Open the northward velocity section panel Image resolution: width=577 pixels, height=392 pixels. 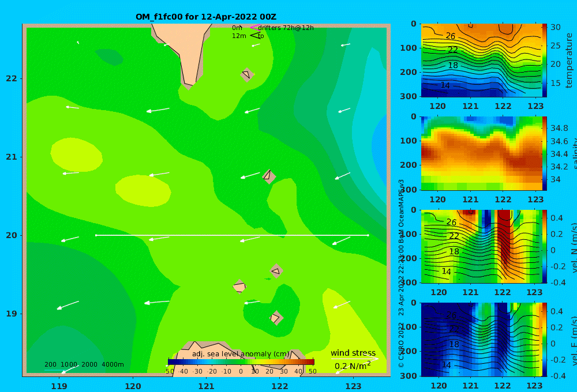click(482, 246)
